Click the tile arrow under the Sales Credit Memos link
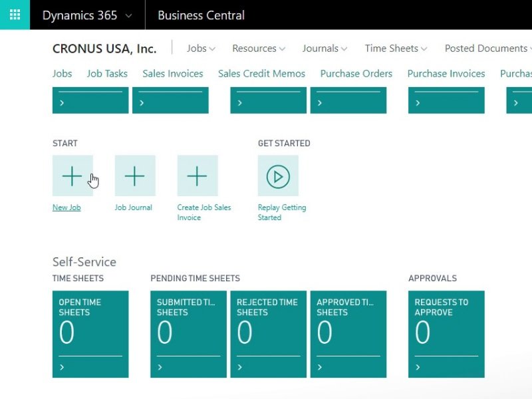Viewport: 532px width, 399px height. click(x=240, y=103)
